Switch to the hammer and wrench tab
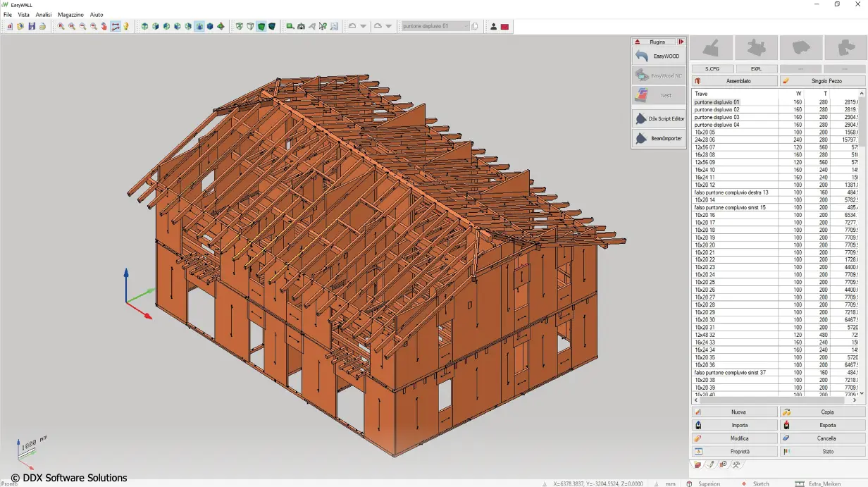This screenshot has height=487, width=868. [736, 464]
